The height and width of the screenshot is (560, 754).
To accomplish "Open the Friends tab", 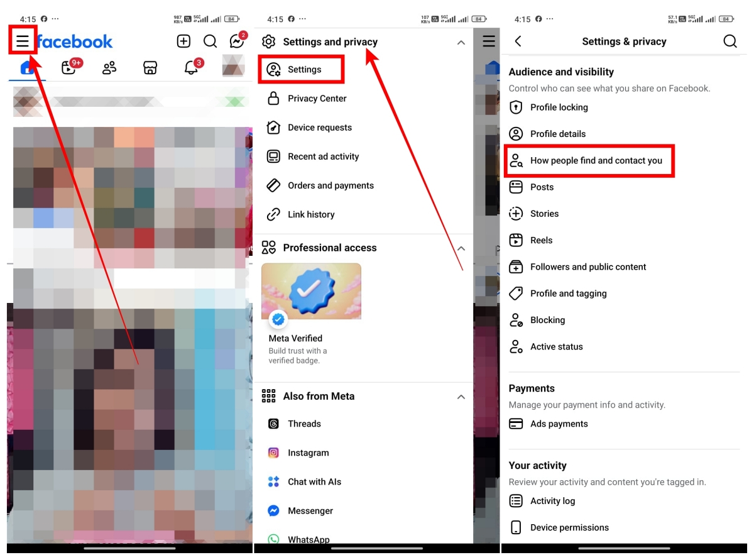I will tap(109, 68).
